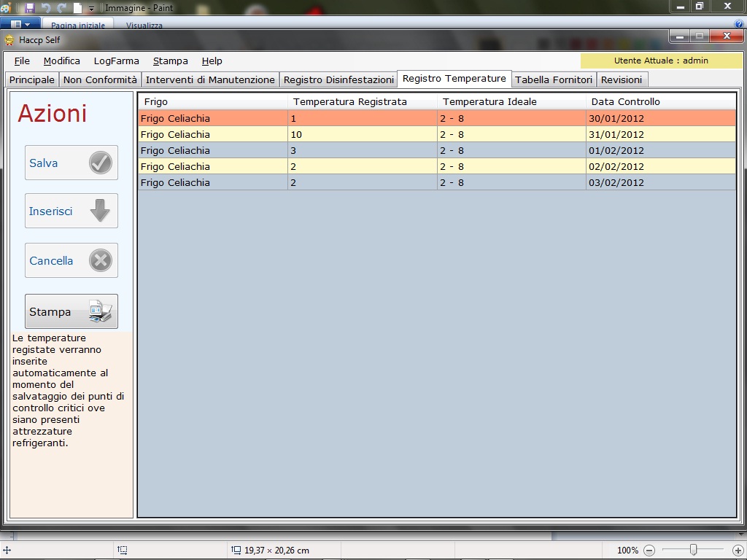The image size is (747, 560).
Task: Open the Paint application menu dropdown
Action: [x=20, y=25]
